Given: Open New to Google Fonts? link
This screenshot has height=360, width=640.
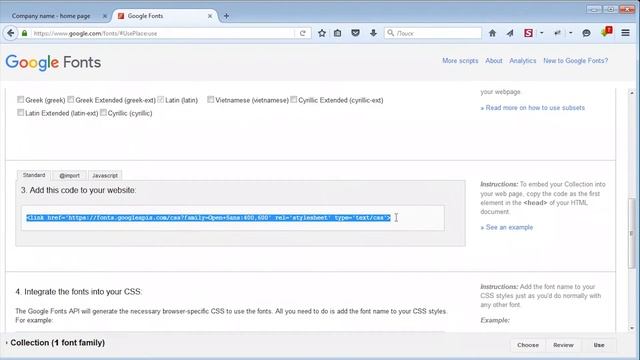Looking at the screenshot, I should [576, 61].
